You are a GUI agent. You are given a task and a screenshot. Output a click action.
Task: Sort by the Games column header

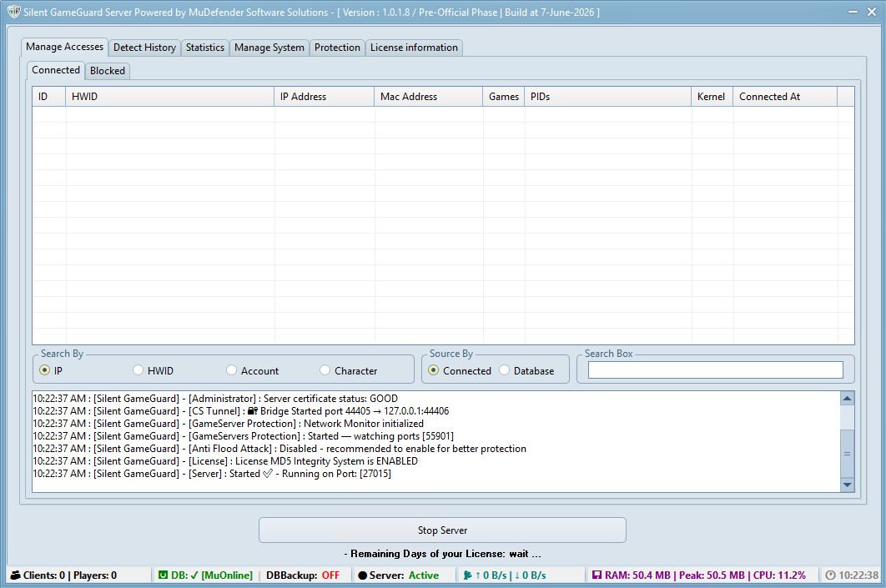point(504,97)
